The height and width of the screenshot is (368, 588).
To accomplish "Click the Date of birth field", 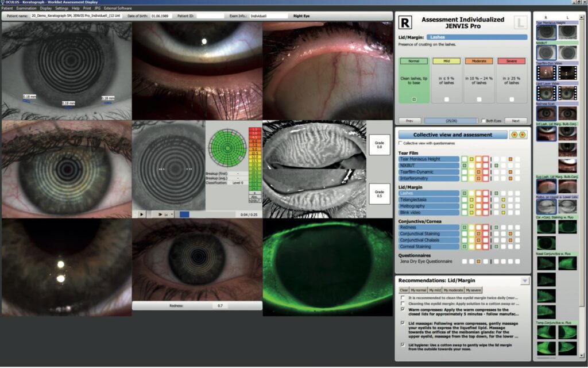I will [161, 16].
